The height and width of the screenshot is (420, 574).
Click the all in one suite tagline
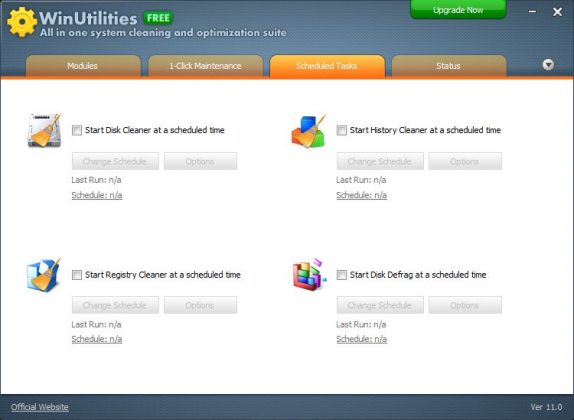point(163,33)
